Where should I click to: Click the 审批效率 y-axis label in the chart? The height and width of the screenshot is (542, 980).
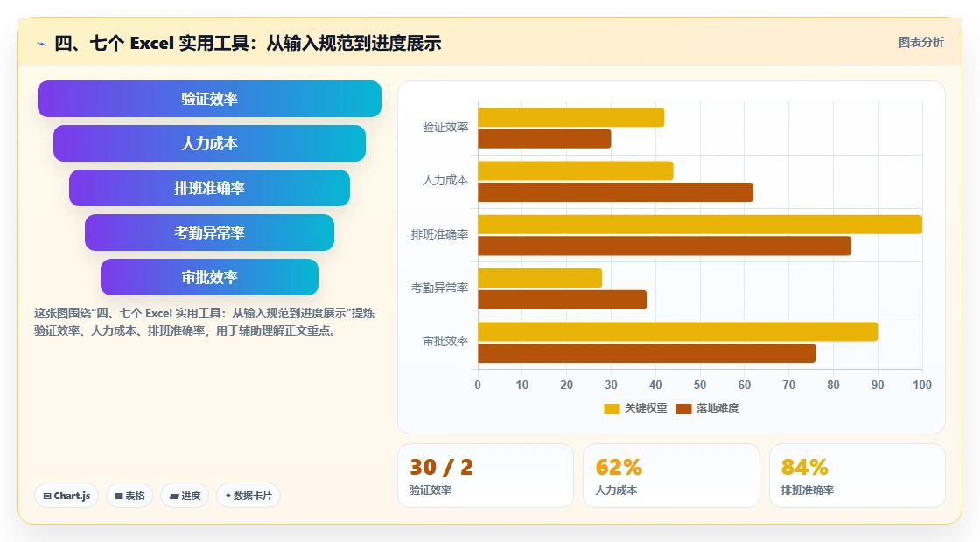[x=445, y=342]
